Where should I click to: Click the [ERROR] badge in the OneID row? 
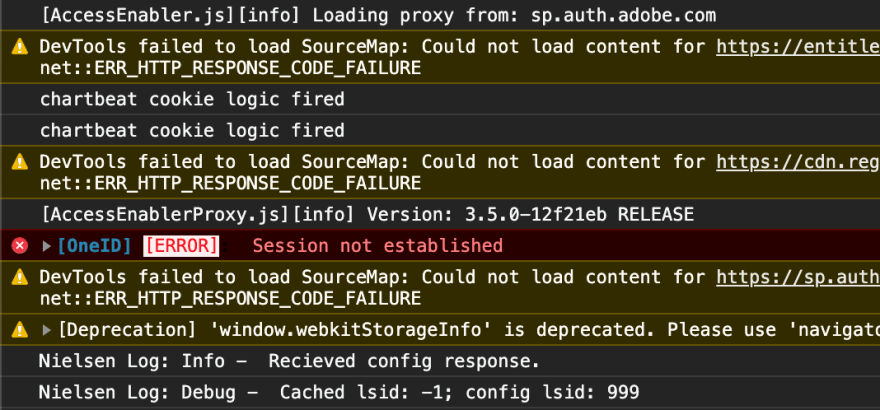coord(181,246)
